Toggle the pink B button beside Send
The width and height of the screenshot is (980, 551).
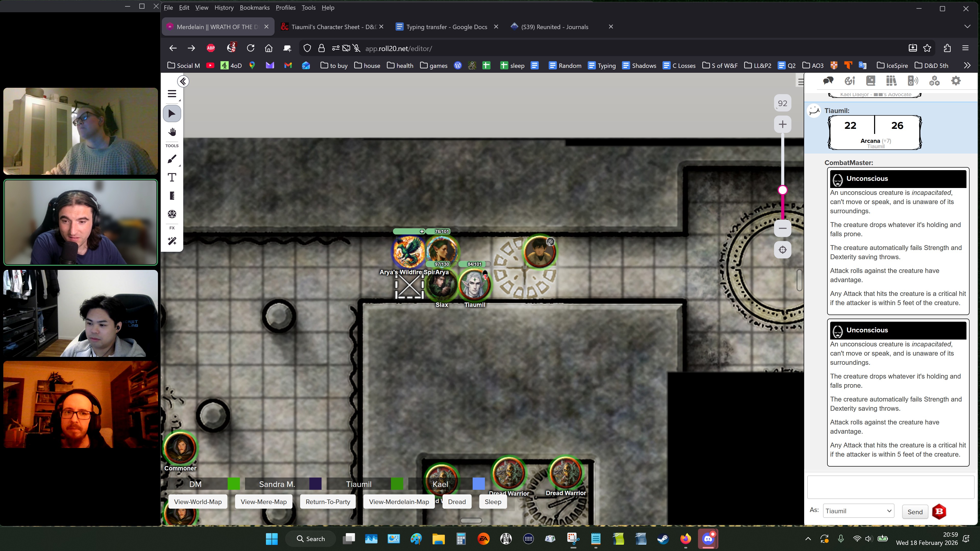[939, 511]
